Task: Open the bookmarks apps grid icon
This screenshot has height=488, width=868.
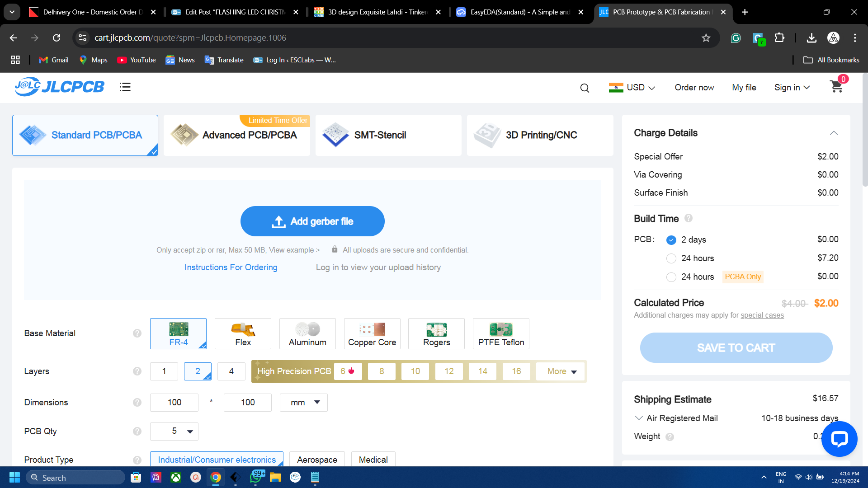Action: [x=15, y=60]
